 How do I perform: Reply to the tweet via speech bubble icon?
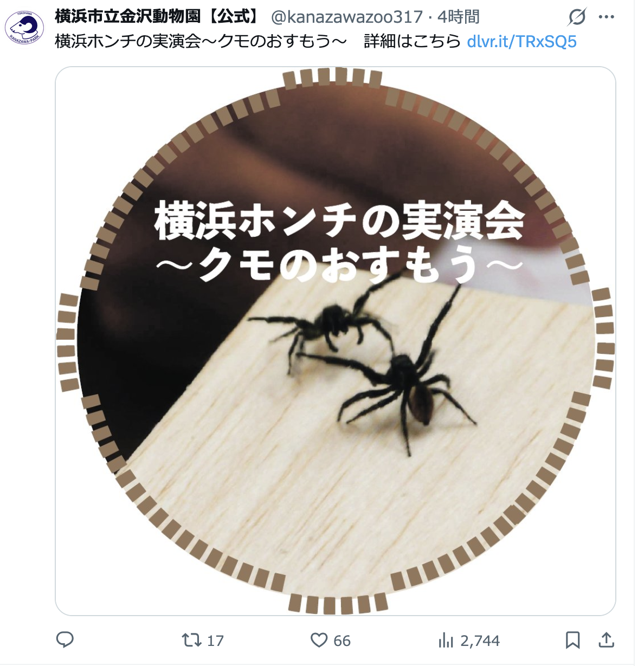(65, 640)
